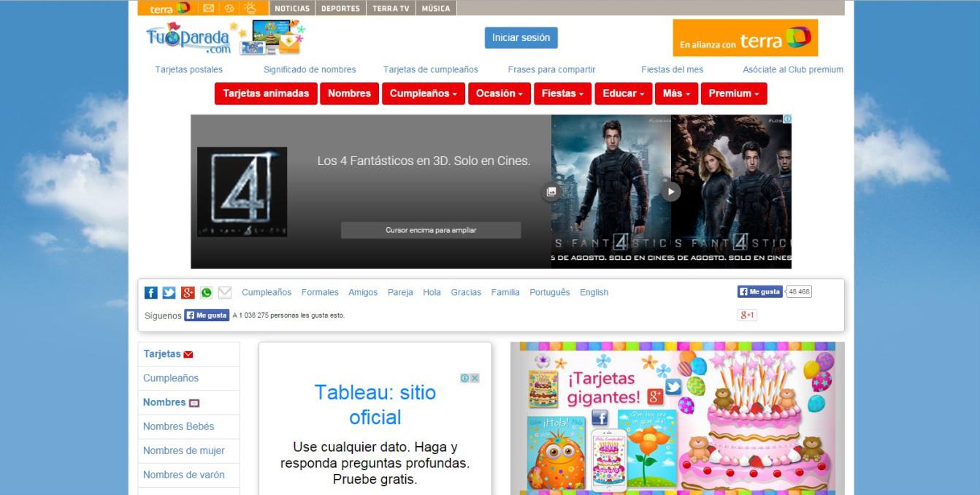
Task: Close the Tableau ad with the X icon
Action: [475, 378]
